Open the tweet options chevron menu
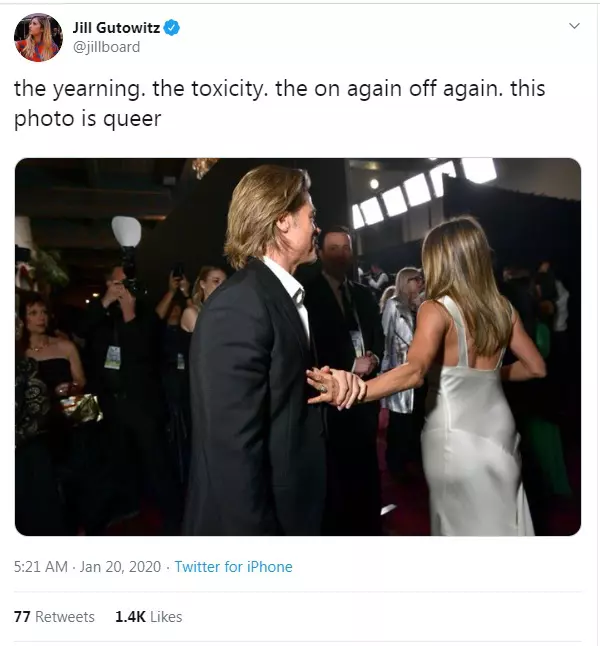Screen dimensions: 600x646 pyautogui.click(x=573, y=25)
